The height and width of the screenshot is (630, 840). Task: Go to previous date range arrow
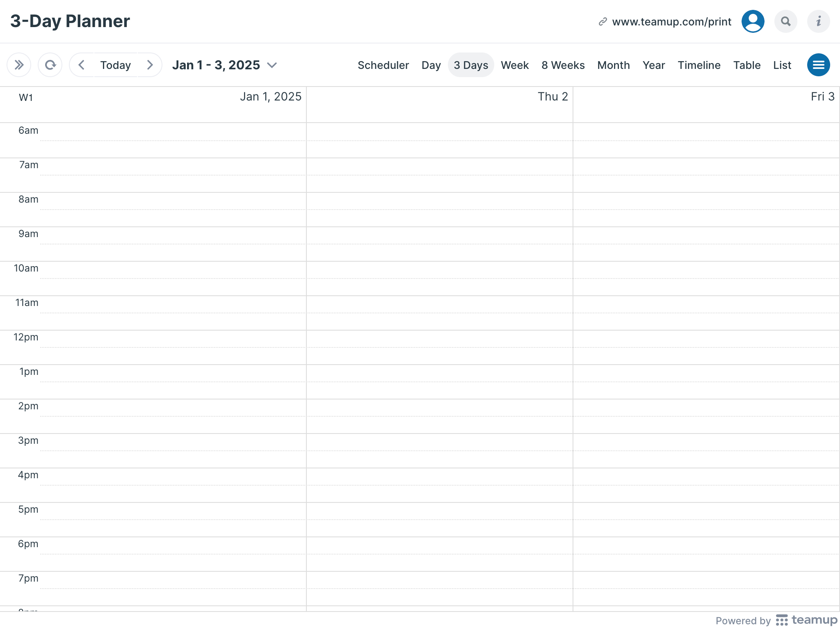point(82,65)
